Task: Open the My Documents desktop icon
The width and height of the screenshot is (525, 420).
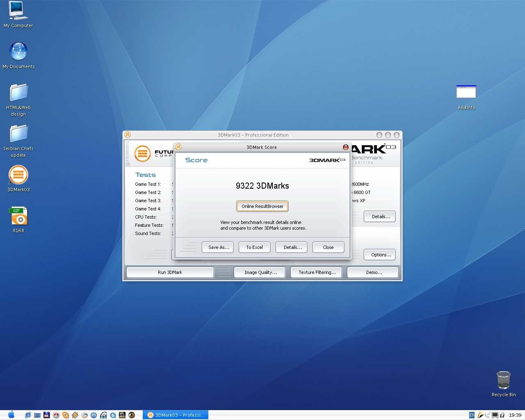Action: click(x=18, y=55)
